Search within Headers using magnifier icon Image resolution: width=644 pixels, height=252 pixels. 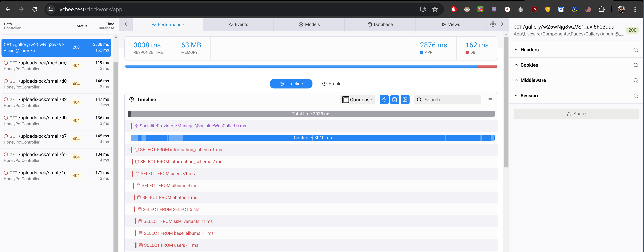(636, 50)
